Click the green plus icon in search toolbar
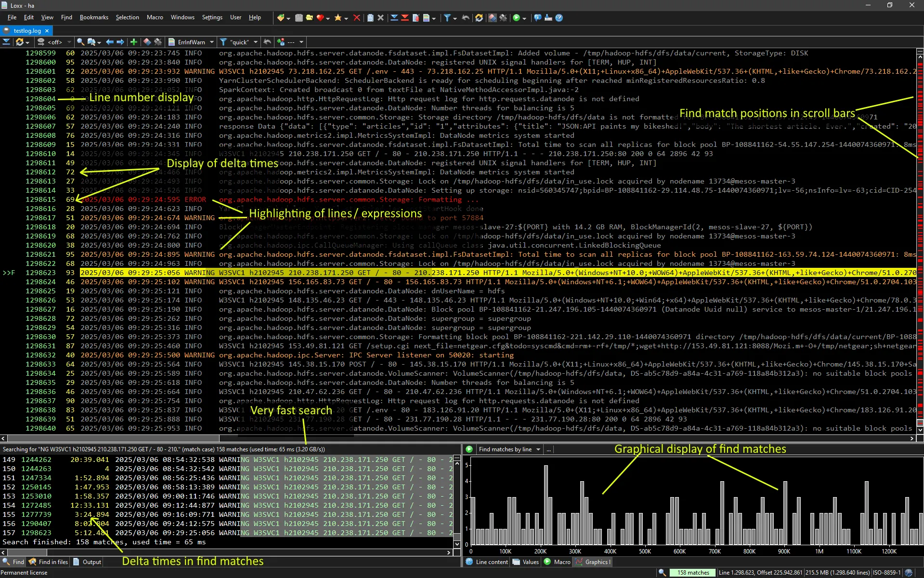The width and height of the screenshot is (924, 578). 133,42
